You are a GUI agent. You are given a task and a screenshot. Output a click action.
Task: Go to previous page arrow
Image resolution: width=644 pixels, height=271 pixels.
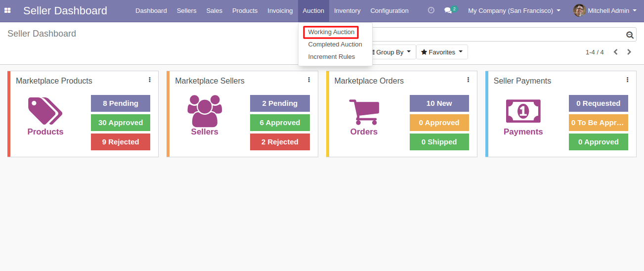pyautogui.click(x=616, y=52)
